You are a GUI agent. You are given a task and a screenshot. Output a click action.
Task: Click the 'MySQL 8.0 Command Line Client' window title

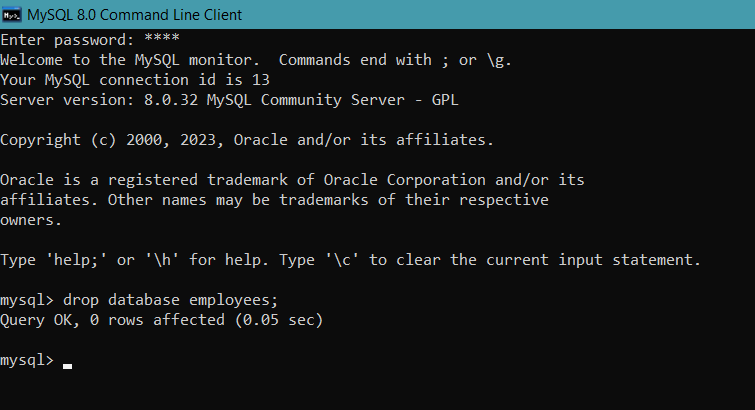[134, 15]
